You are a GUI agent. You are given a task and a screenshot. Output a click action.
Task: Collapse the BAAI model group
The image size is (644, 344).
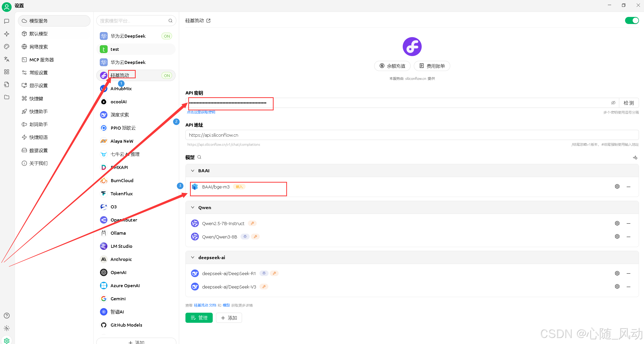click(193, 171)
